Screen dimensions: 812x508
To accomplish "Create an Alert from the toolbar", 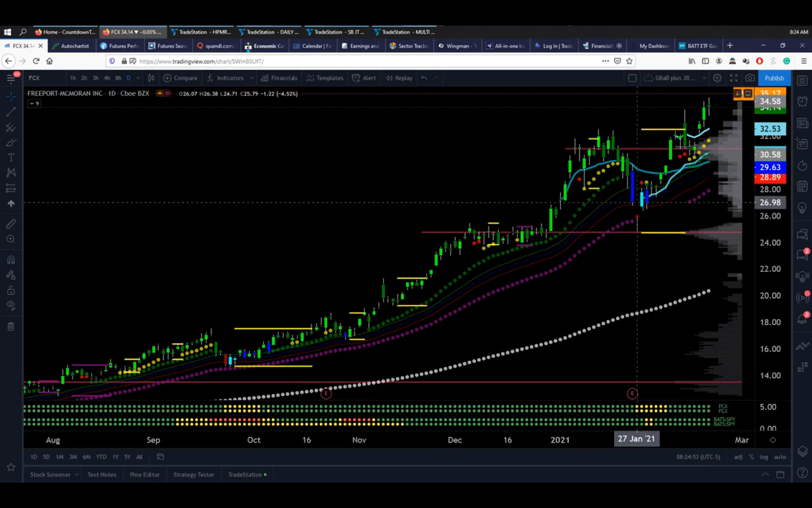I will 364,78.
